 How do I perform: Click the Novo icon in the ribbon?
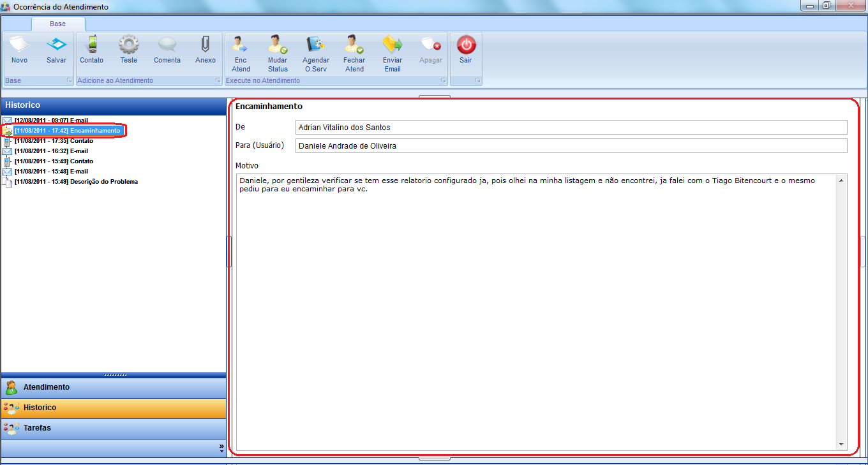pos(19,50)
